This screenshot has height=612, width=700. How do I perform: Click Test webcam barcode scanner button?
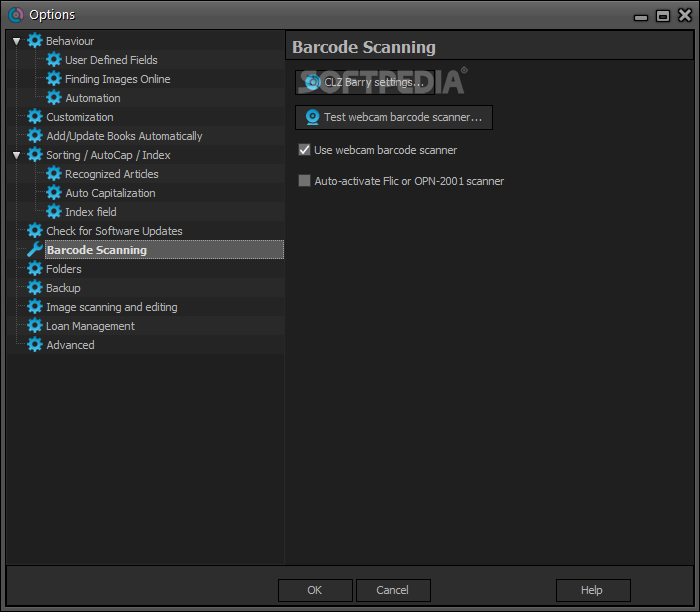tap(394, 117)
